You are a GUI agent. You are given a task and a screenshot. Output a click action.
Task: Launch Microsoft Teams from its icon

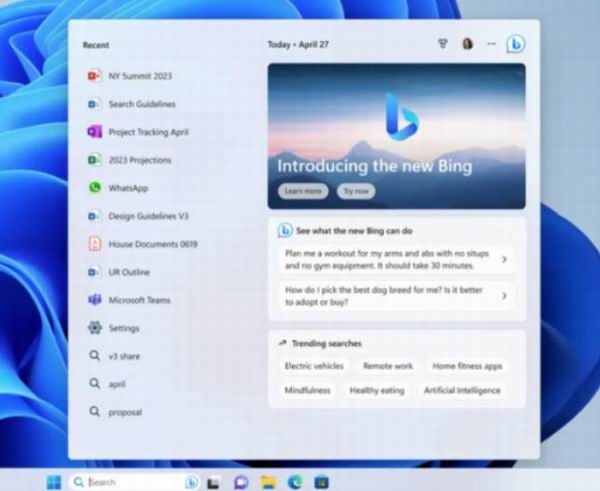[95, 300]
